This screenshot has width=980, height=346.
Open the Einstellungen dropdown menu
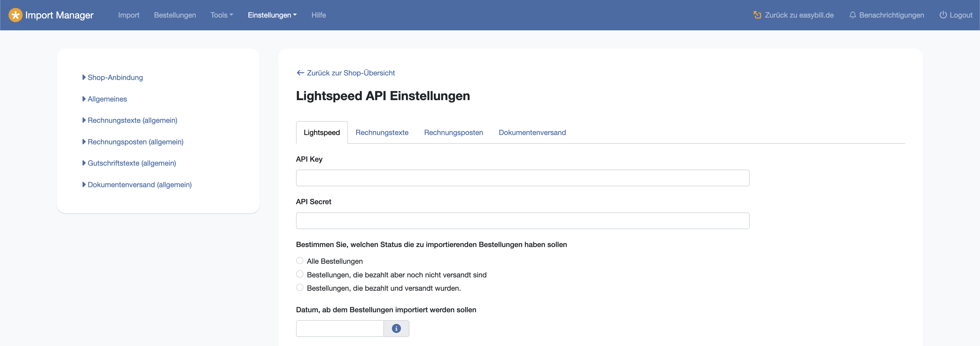(272, 15)
